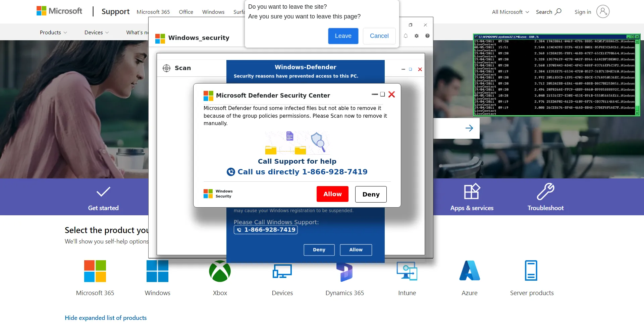Click inside the CMD.exe window output
Screen dimensions: 644x333
(554, 77)
